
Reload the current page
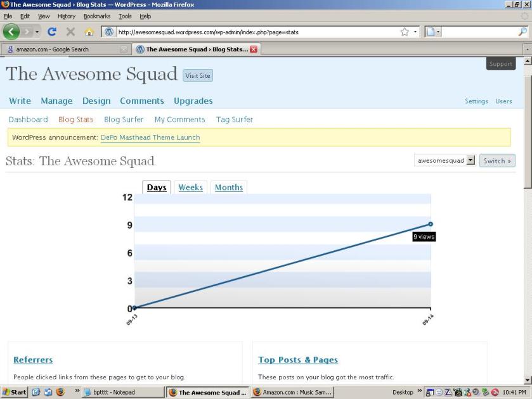(51, 32)
